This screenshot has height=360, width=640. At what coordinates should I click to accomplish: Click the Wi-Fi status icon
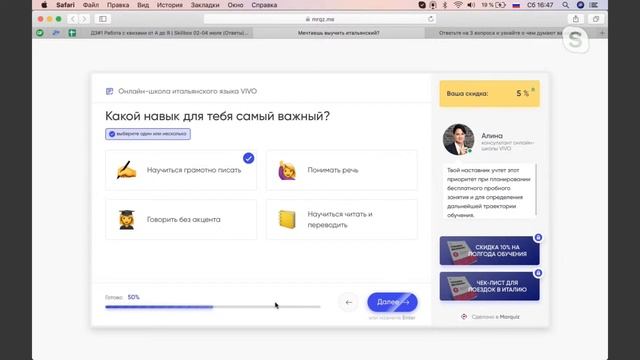458,5
